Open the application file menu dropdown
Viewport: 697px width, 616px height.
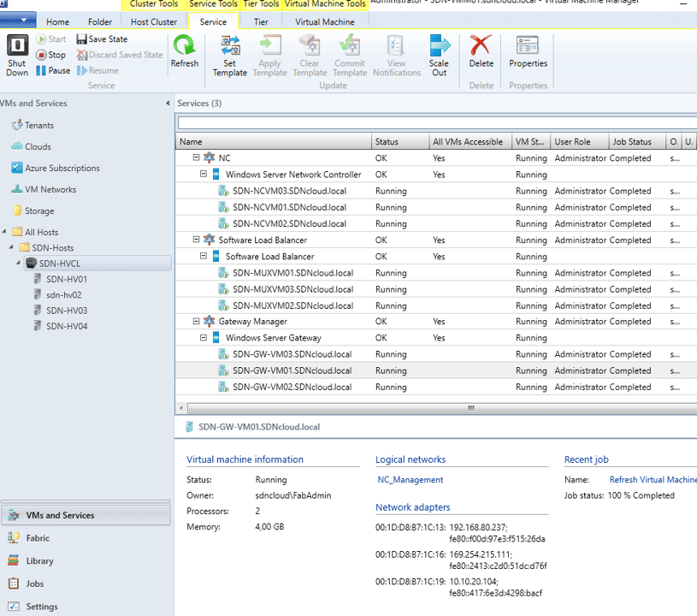(x=18, y=20)
